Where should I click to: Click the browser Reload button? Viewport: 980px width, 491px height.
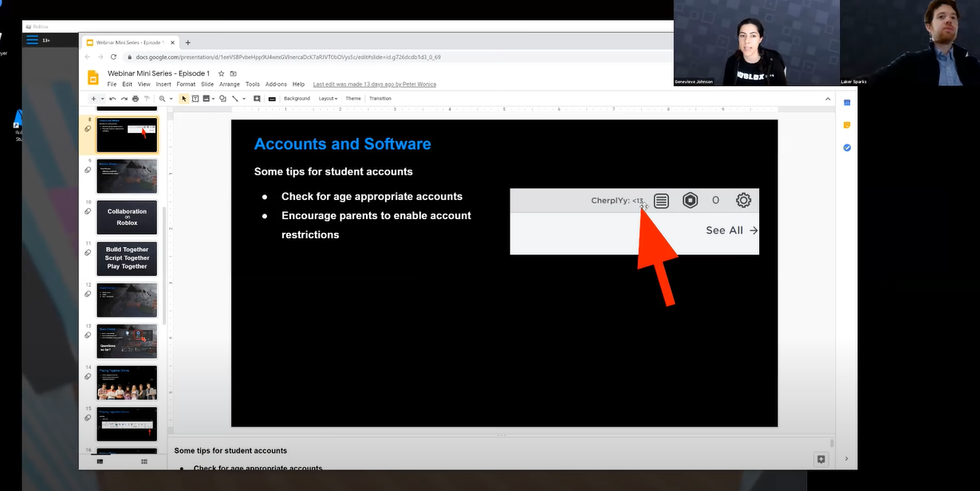pyautogui.click(x=112, y=57)
